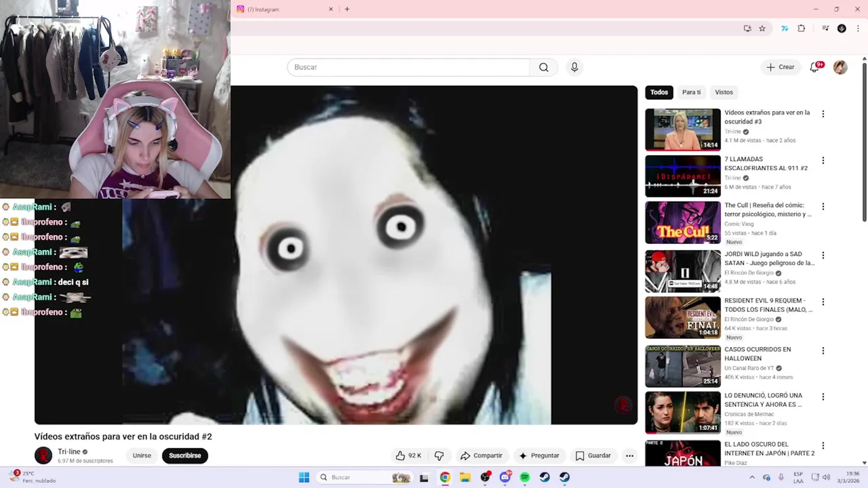Open 'The Cull' comic review thumbnail

point(683,222)
